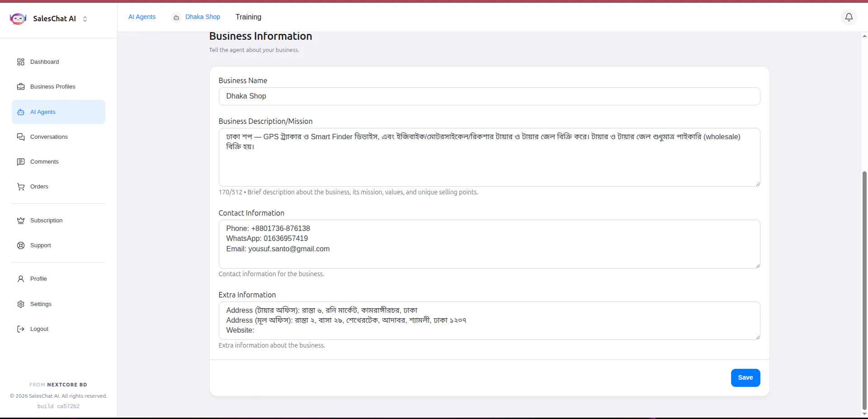
Task: Click 'Contact information for the business.' helper text
Action: [x=271, y=274]
